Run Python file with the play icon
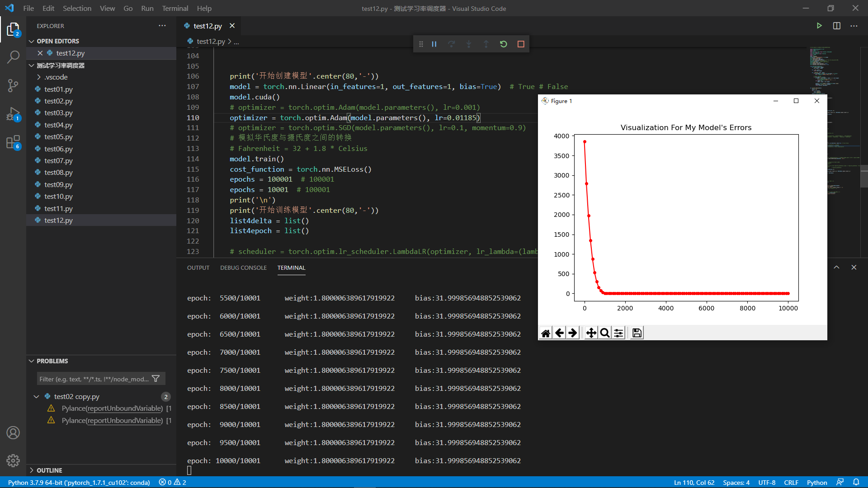 [819, 26]
